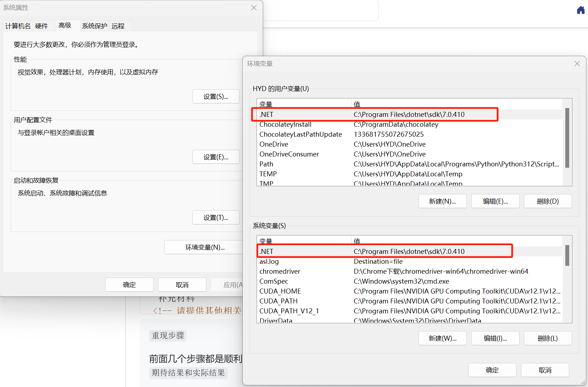Confirm with 确定 in 环境变量 dialog
The width and height of the screenshot is (588, 387).
492,370
